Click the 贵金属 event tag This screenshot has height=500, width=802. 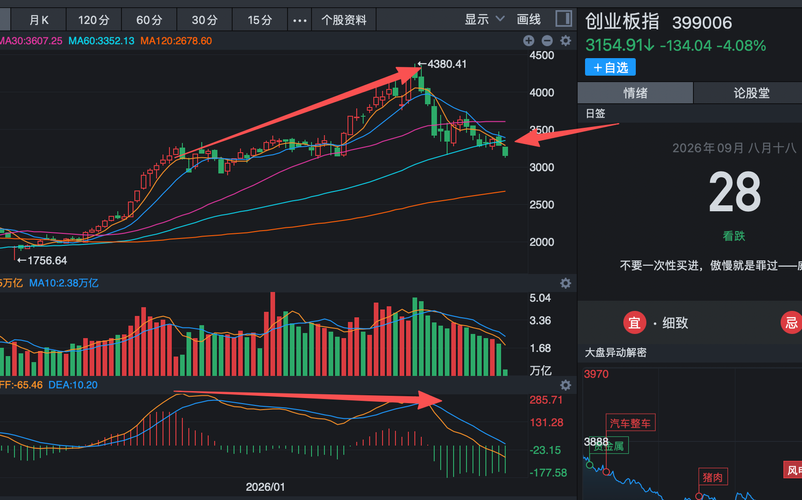609,446
